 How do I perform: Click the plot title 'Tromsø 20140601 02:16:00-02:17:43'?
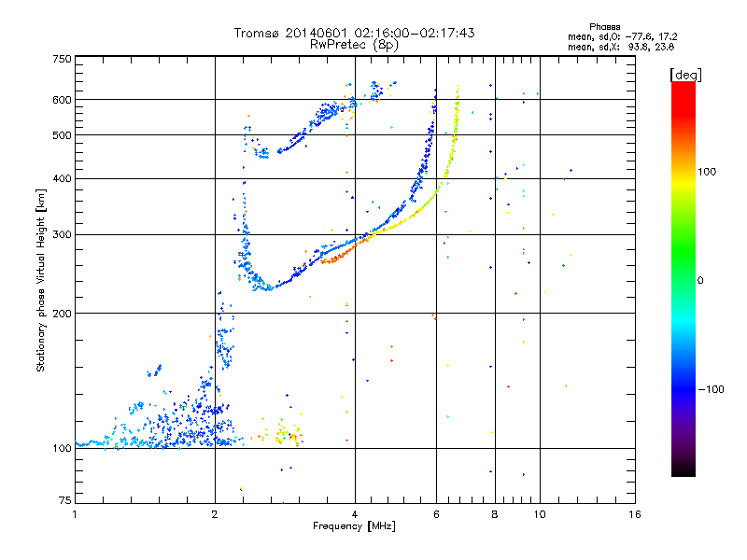click(354, 33)
